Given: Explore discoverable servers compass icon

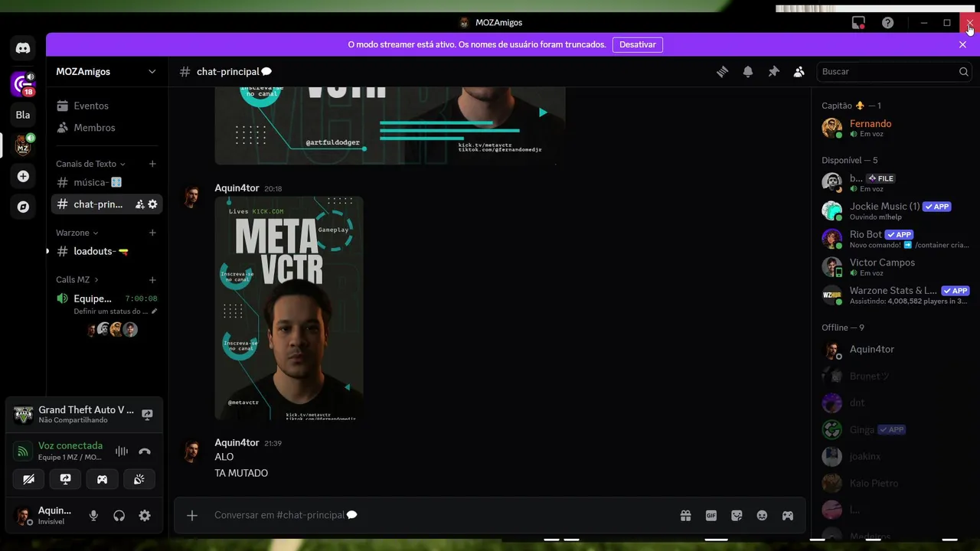Looking at the screenshot, I should [x=23, y=207].
